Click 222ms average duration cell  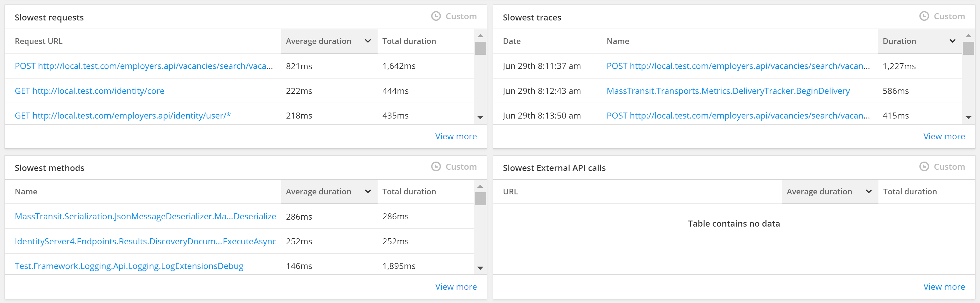click(x=299, y=91)
